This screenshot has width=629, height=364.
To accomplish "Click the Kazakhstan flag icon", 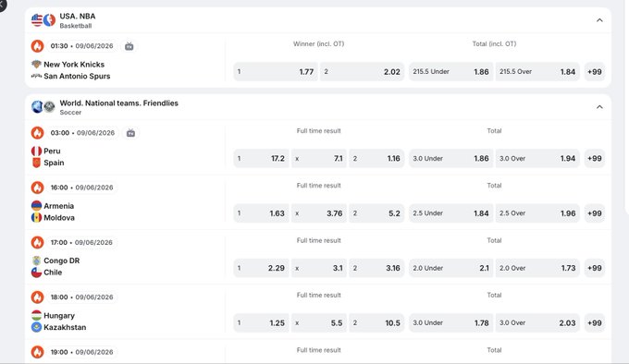I will coord(36,327).
